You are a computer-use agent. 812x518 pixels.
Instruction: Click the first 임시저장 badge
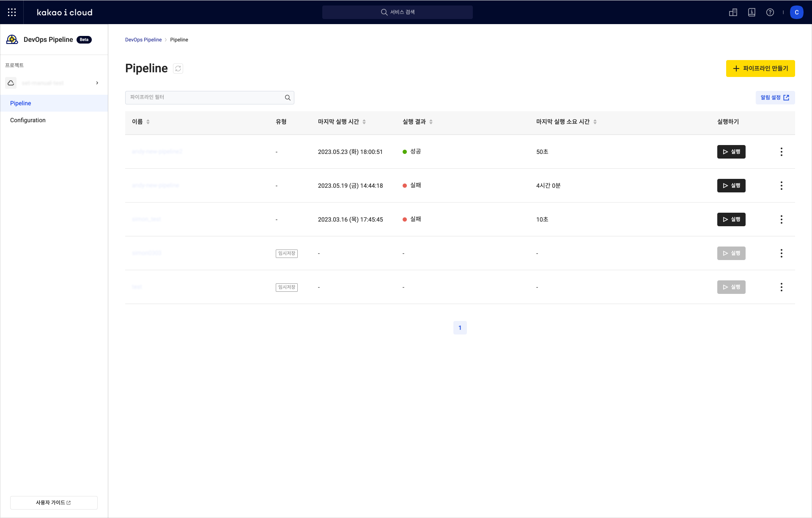pyautogui.click(x=287, y=253)
